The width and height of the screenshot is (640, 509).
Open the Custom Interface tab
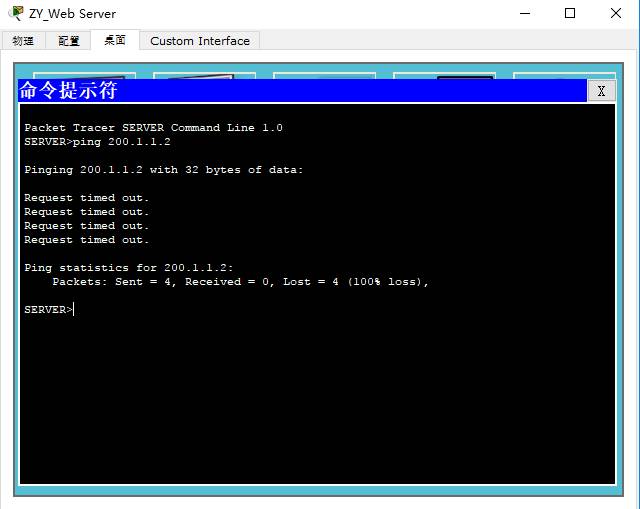(x=200, y=41)
